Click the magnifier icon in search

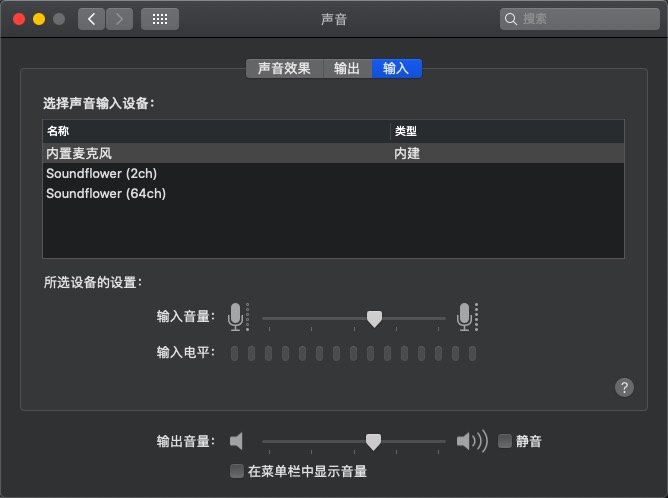[510, 19]
